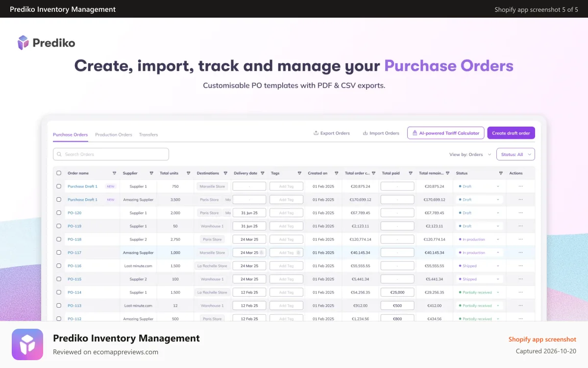Image resolution: width=588 pixels, height=368 pixels.
Task: Click the actions dots for PO-113
Action: coord(520,306)
